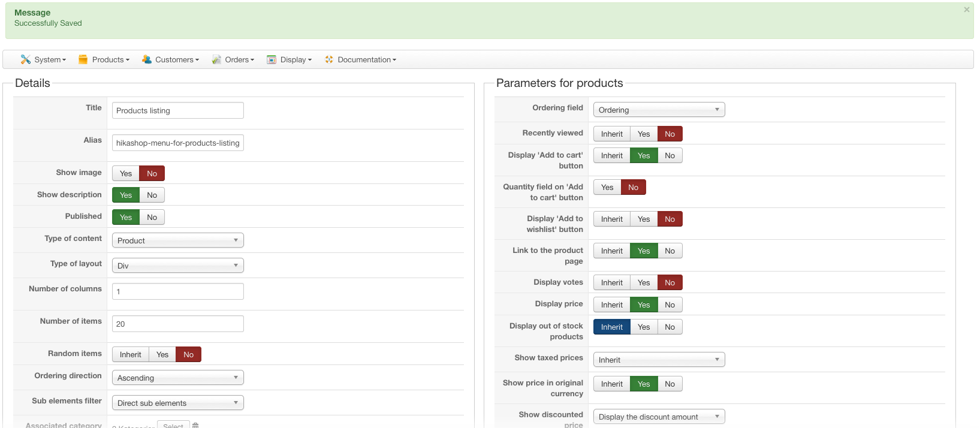Click the orange Products box icon

click(x=83, y=59)
